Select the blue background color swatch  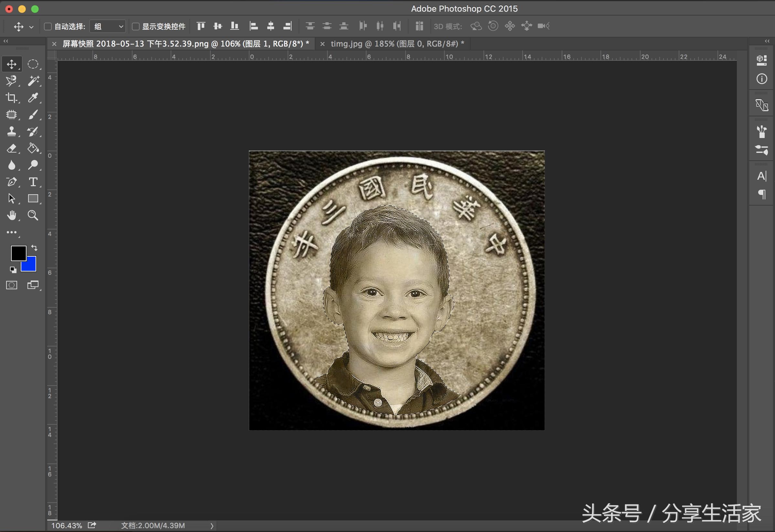pos(28,264)
